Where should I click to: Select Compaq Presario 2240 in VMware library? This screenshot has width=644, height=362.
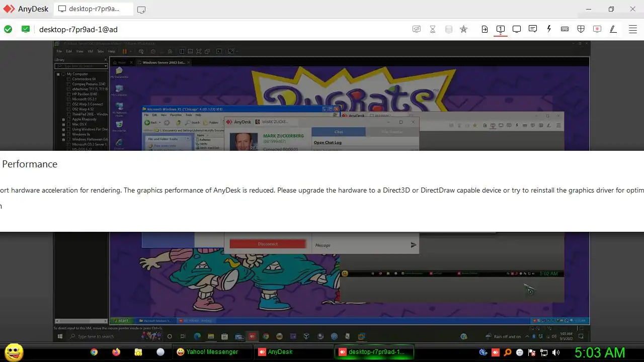click(x=89, y=84)
